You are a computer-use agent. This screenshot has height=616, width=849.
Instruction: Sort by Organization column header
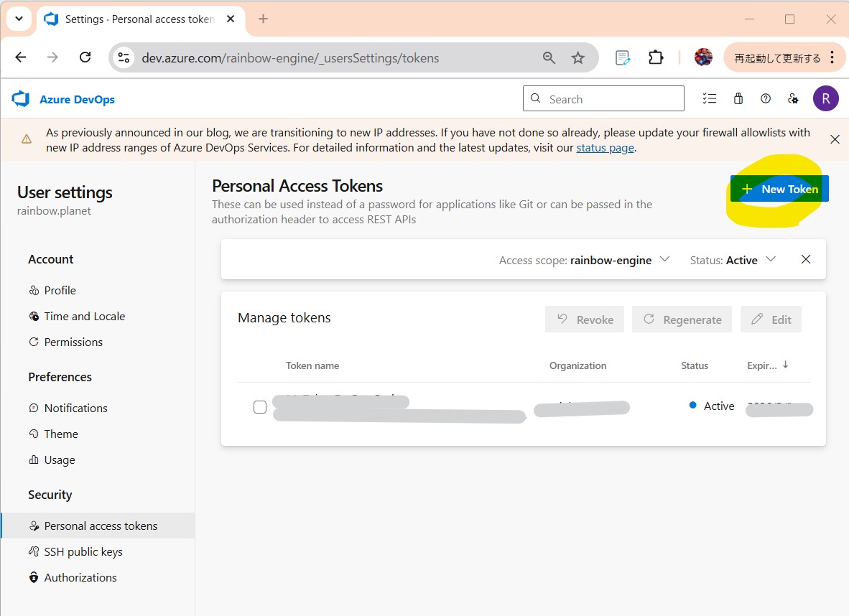[x=577, y=365]
